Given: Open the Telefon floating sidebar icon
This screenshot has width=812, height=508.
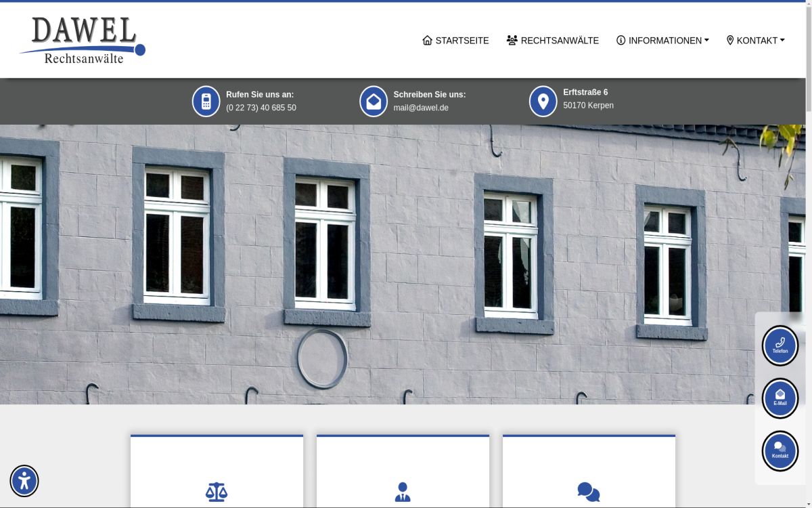Looking at the screenshot, I should click(780, 345).
